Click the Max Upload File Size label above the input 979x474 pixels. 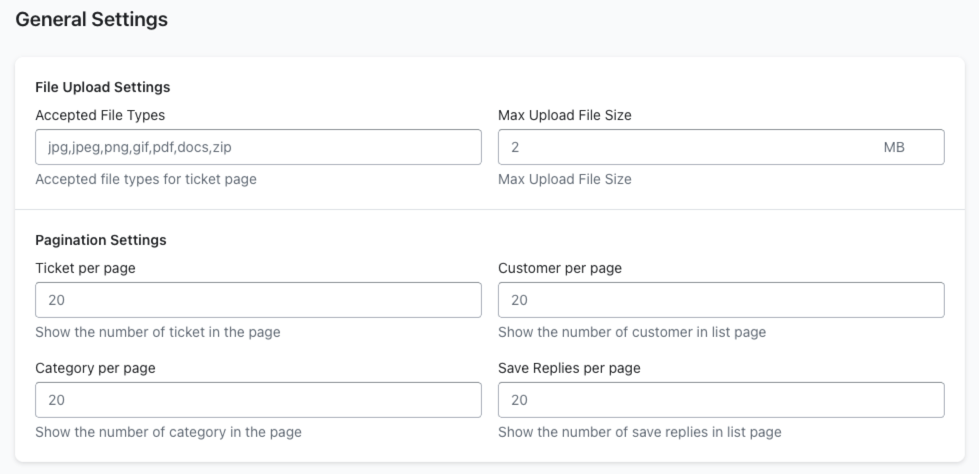pos(564,115)
